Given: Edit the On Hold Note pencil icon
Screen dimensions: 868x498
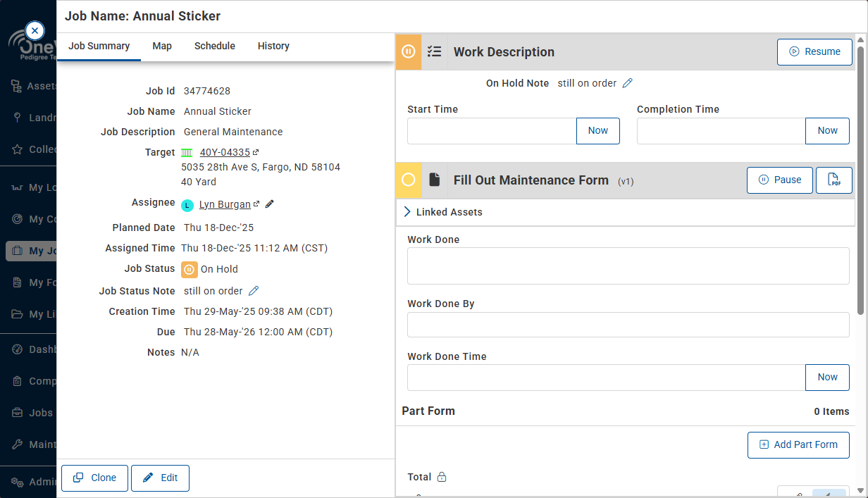Looking at the screenshot, I should tap(628, 83).
